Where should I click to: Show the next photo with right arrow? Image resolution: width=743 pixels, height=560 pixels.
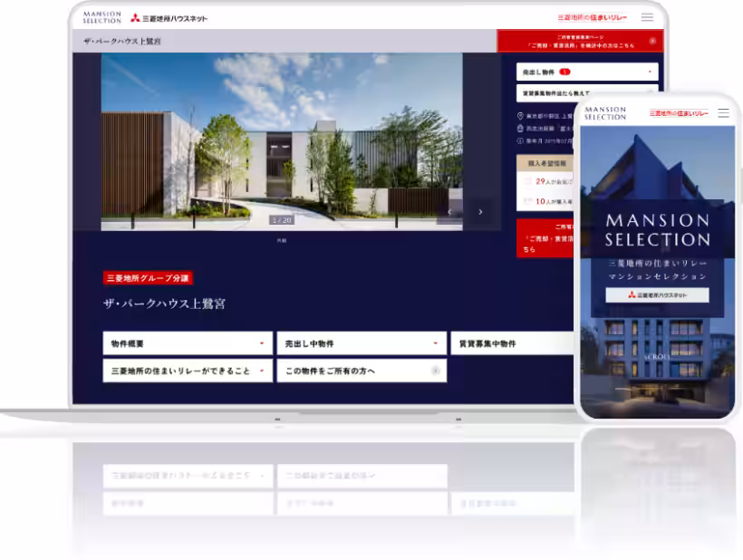tap(480, 212)
